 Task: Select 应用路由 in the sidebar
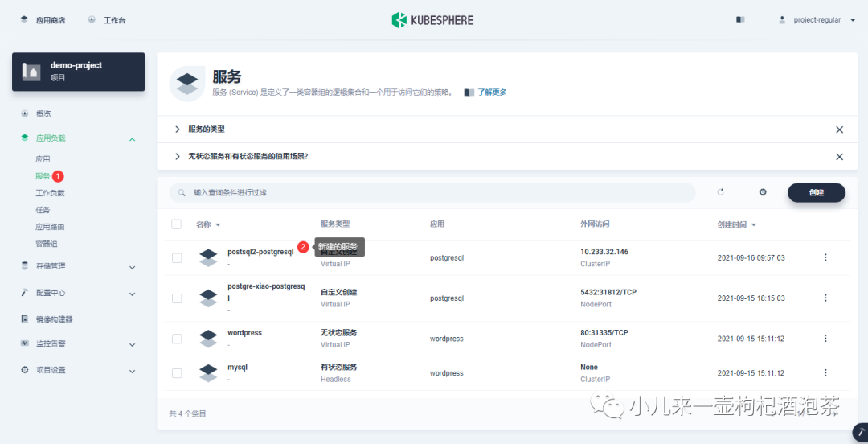click(x=50, y=227)
